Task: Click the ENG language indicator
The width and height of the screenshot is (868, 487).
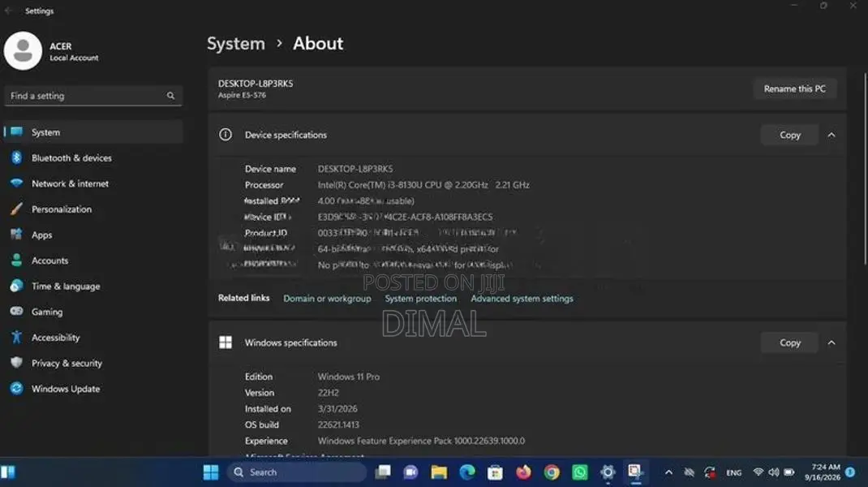Action: coord(734,473)
